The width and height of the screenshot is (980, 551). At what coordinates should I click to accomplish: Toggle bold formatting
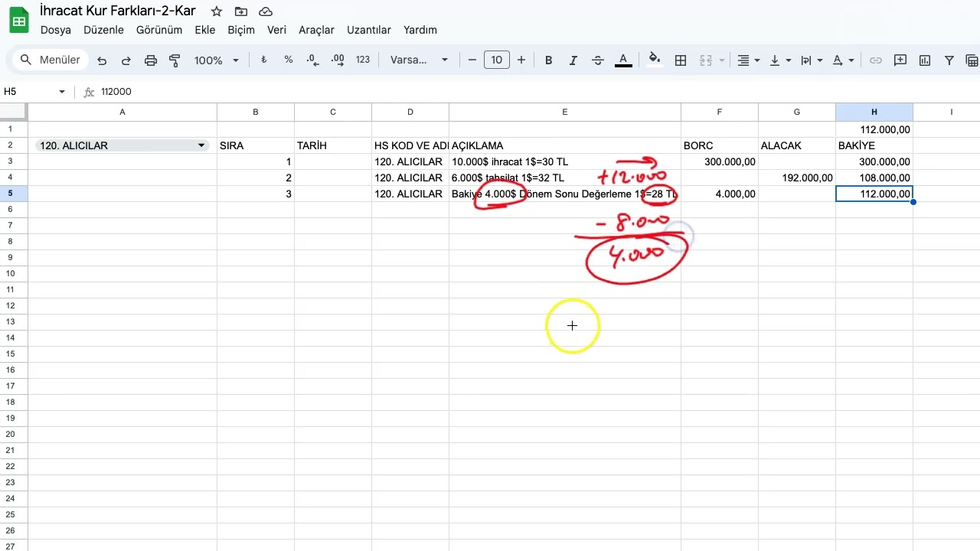[548, 60]
